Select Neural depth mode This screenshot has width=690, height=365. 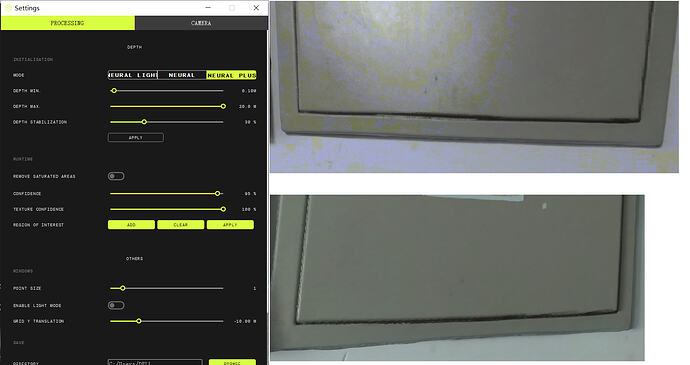click(182, 75)
